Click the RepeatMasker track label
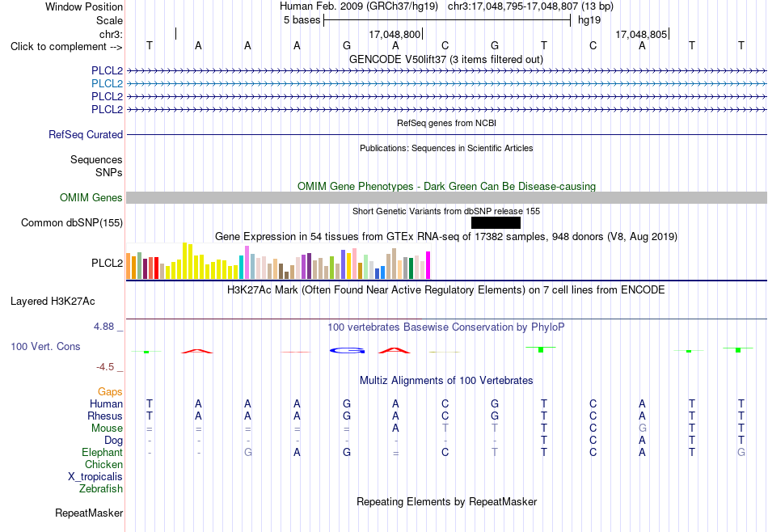Viewport: 768px width, 532px height. [x=89, y=513]
